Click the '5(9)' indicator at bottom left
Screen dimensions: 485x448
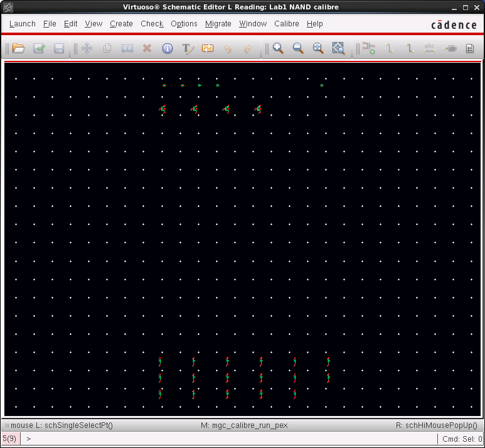pos(9,439)
